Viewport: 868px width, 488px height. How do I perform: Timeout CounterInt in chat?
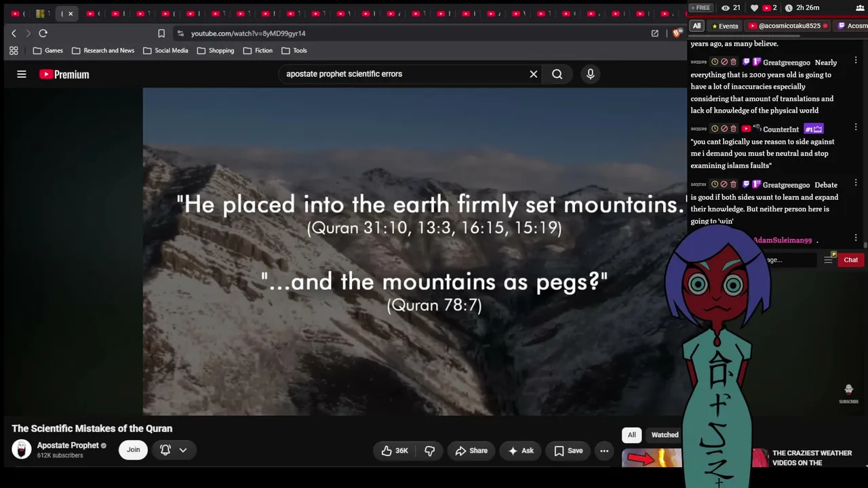[715, 129]
